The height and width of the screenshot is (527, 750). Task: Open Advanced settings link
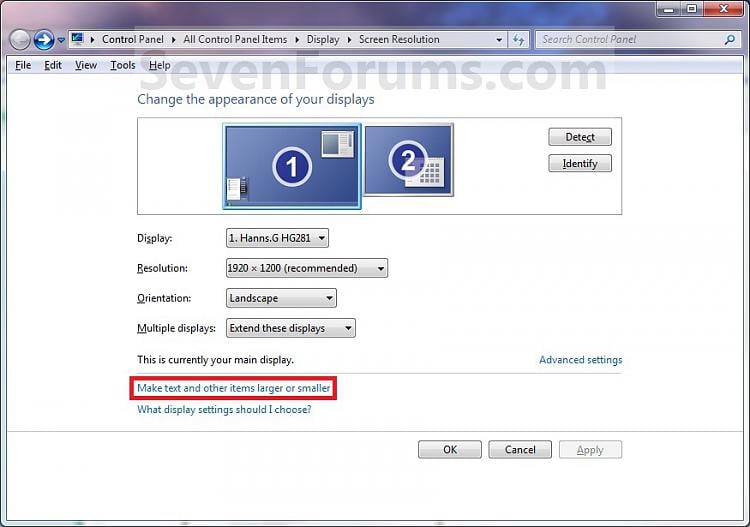coord(581,360)
